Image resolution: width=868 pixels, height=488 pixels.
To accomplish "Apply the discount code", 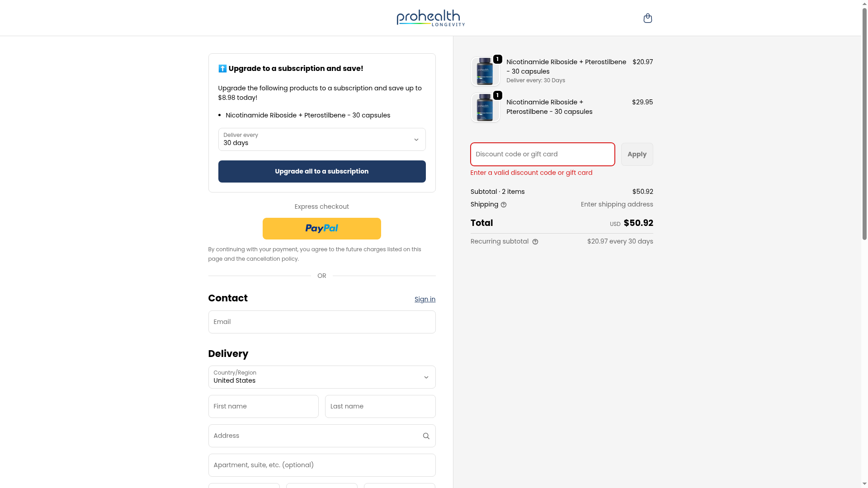I will [x=637, y=154].
